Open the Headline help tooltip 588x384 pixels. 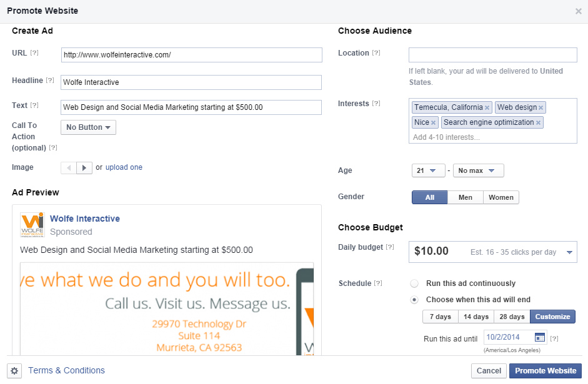50,80
